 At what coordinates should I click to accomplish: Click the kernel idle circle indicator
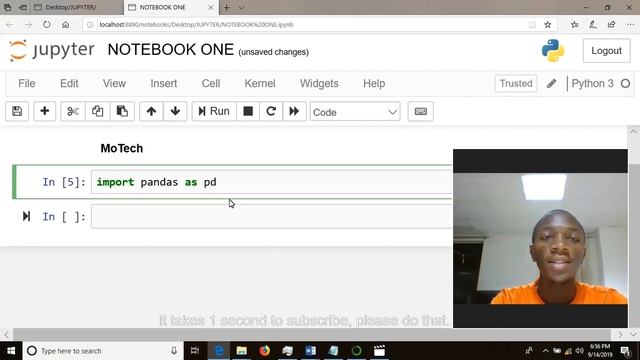[x=625, y=84]
